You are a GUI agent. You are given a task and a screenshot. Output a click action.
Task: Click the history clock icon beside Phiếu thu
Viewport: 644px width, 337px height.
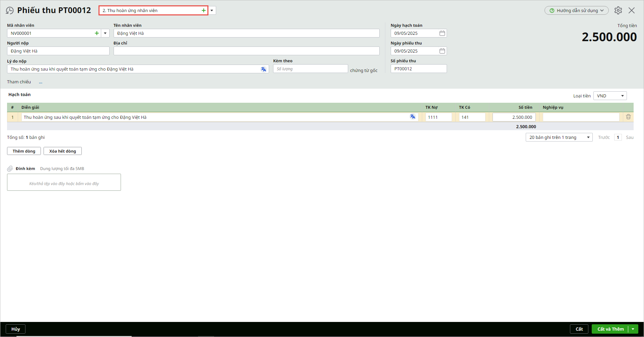click(x=10, y=11)
